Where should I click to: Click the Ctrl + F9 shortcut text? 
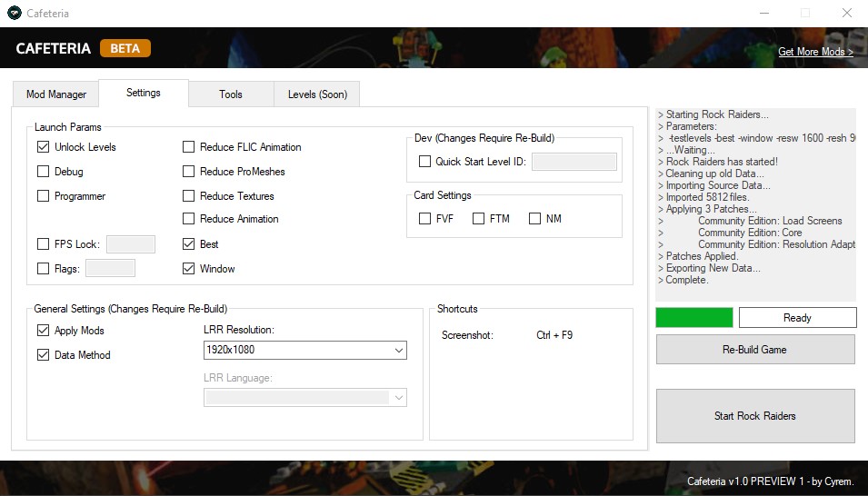[x=554, y=335]
